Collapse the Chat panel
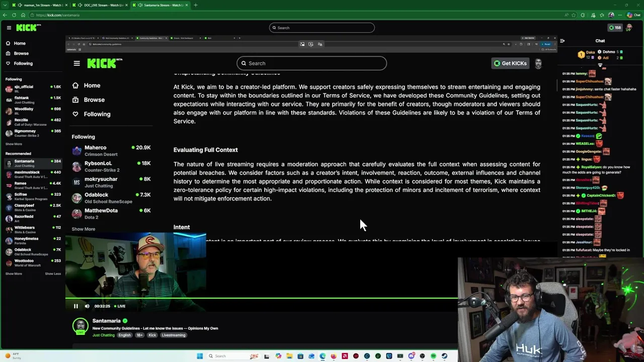The image size is (644, 362). pyautogui.click(x=562, y=41)
